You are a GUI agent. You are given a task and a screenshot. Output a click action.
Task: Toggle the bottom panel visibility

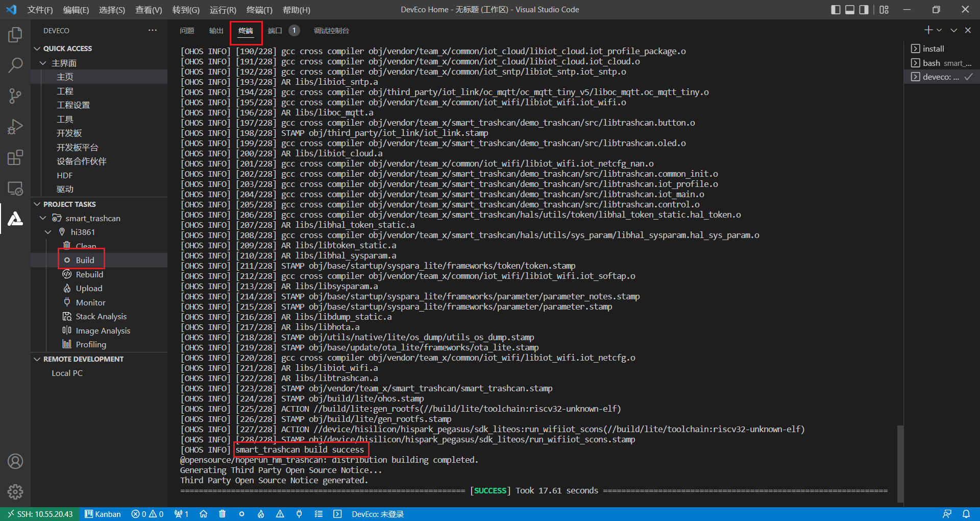coord(850,10)
